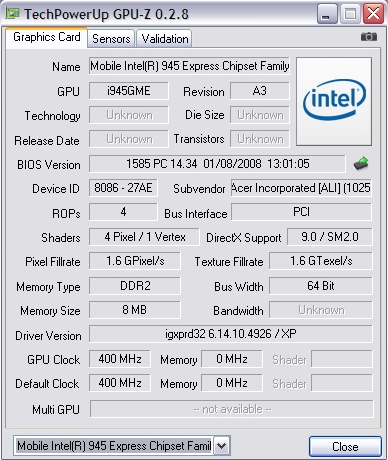The image size is (388, 460).
Task: Click the GPU-Z title bar app icon
Action: point(12,14)
